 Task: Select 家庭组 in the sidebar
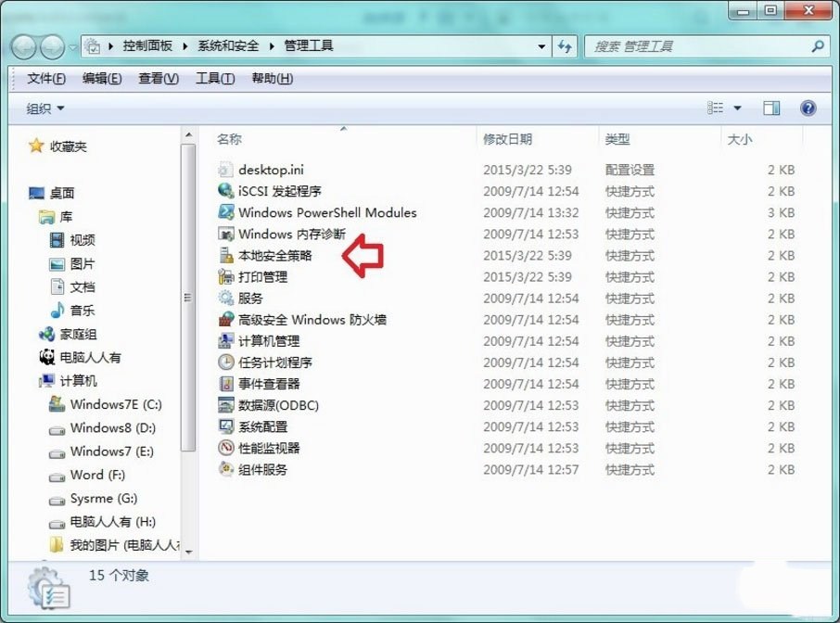click(68, 335)
